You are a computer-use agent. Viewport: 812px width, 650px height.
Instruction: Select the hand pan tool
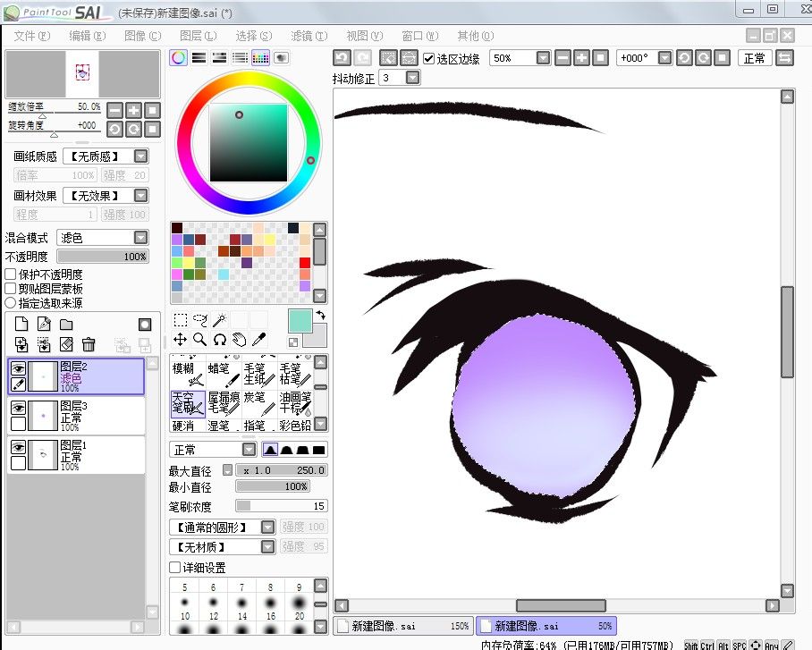240,339
